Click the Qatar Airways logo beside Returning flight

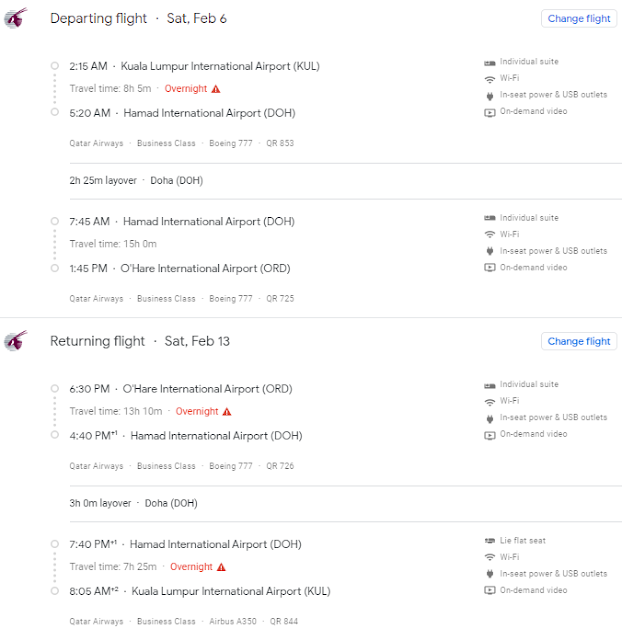(x=16, y=341)
